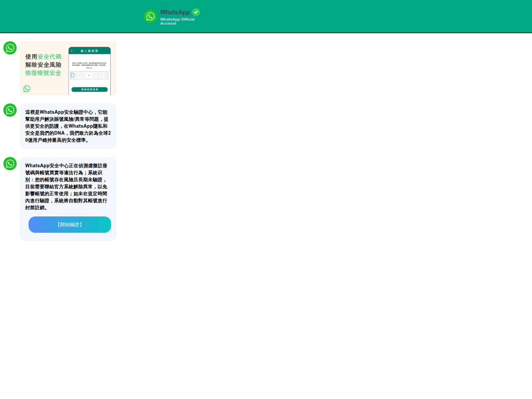Click the small WhatsApp logo inside the promo card
This screenshot has height=399, width=532.
click(27, 88)
